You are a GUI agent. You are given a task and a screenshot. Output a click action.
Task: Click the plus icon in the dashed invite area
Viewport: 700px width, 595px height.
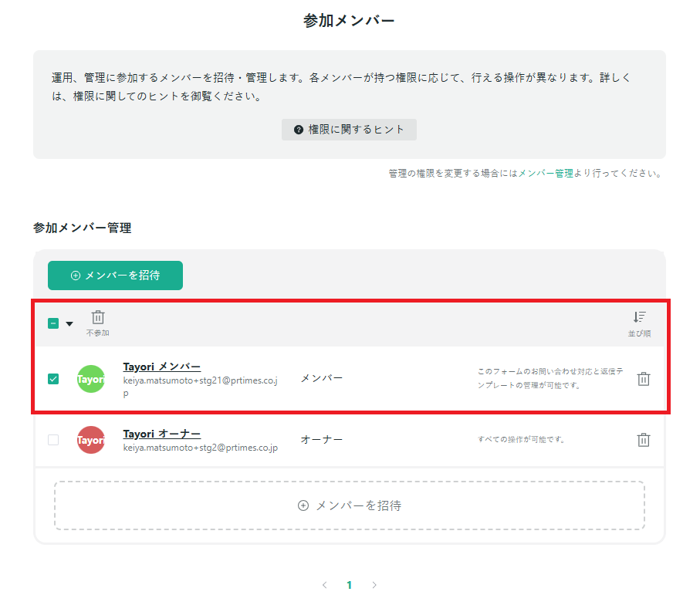tap(302, 505)
